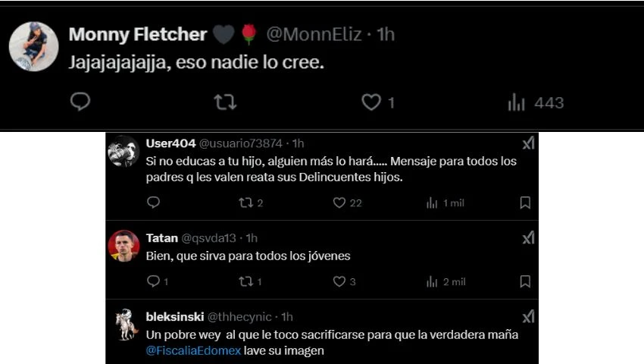The height and width of the screenshot is (364, 644).
Task: Open Grok icon on User404's tweet
Action: pos(528,143)
